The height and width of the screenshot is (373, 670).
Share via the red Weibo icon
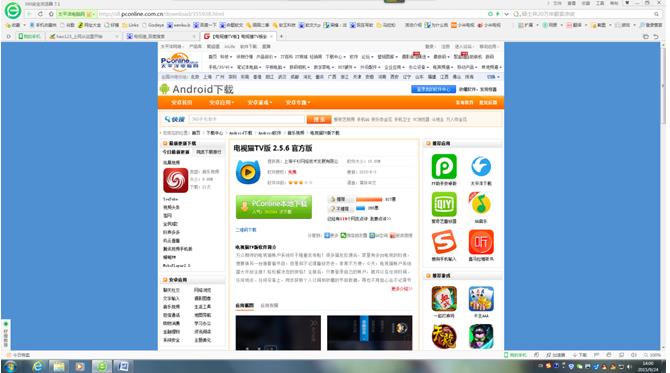[392, 235]
